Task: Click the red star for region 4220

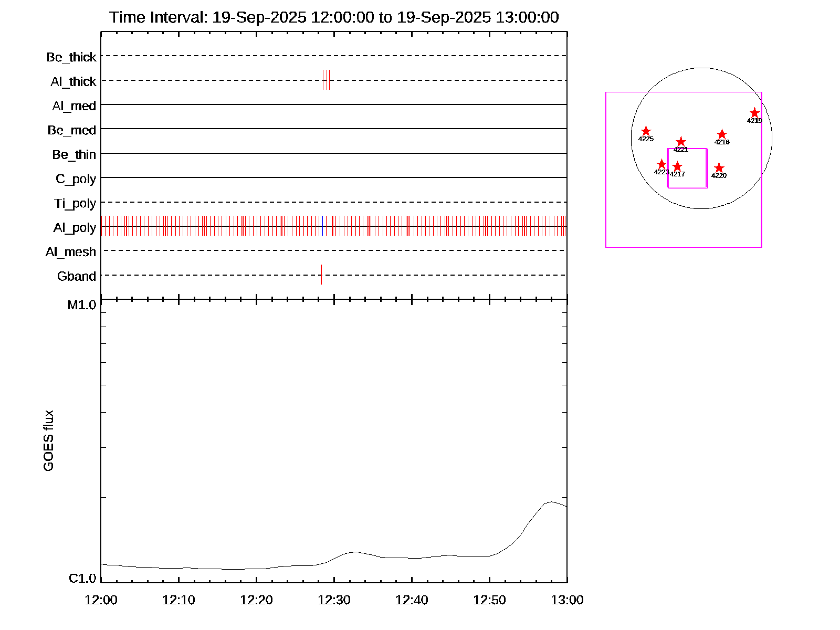Action: (x=719, y=168)
